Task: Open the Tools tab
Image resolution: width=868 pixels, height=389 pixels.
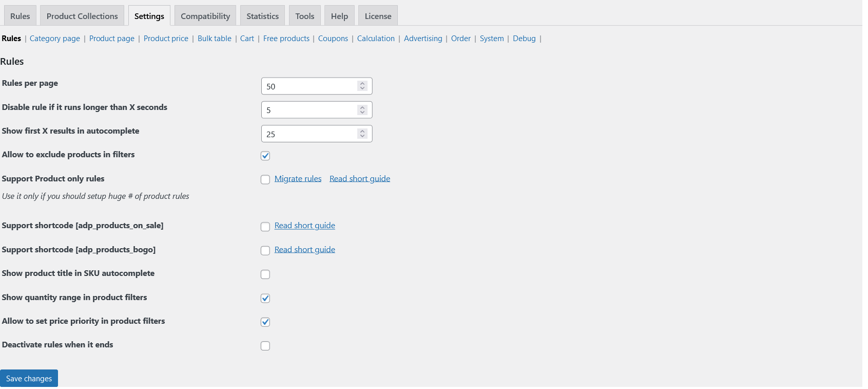Action: pyautogui.click(x=305, y=16)
